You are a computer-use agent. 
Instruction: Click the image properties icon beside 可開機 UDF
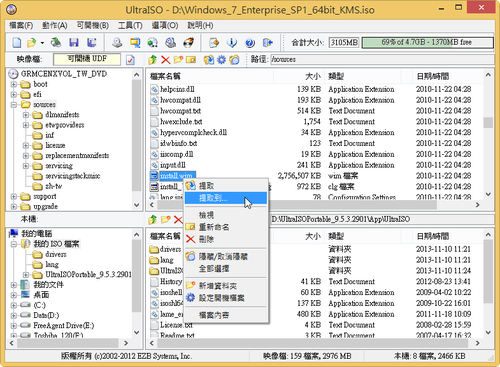pos(130,60)
